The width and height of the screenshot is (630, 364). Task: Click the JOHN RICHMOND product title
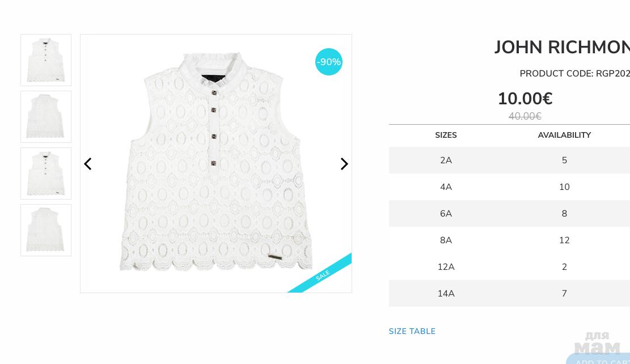(561, 48)
